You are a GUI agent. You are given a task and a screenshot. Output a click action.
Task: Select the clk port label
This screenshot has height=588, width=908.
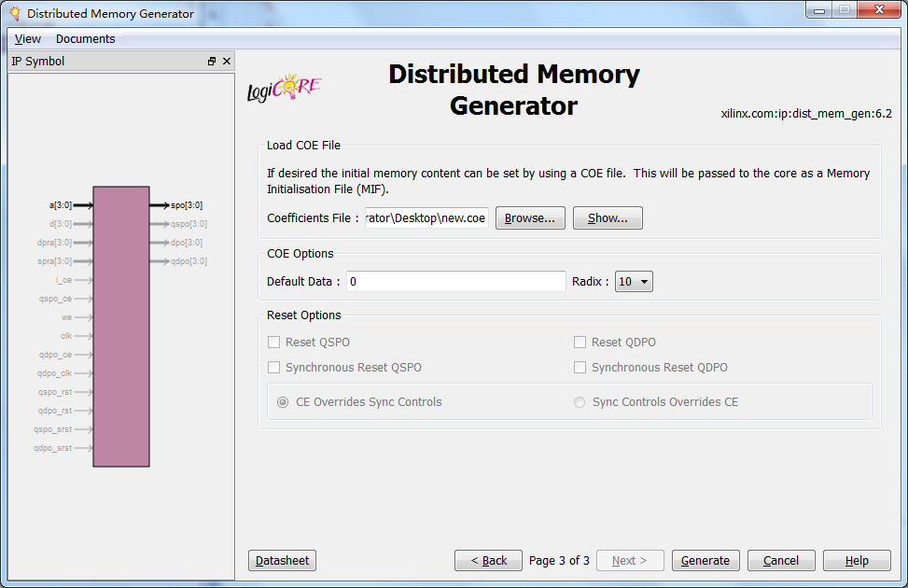coord(66,336)
